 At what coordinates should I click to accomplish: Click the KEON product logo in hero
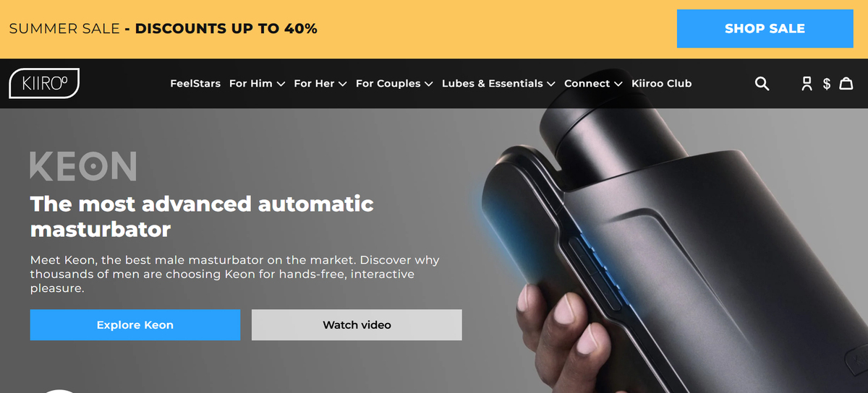(x=83, y=166)
